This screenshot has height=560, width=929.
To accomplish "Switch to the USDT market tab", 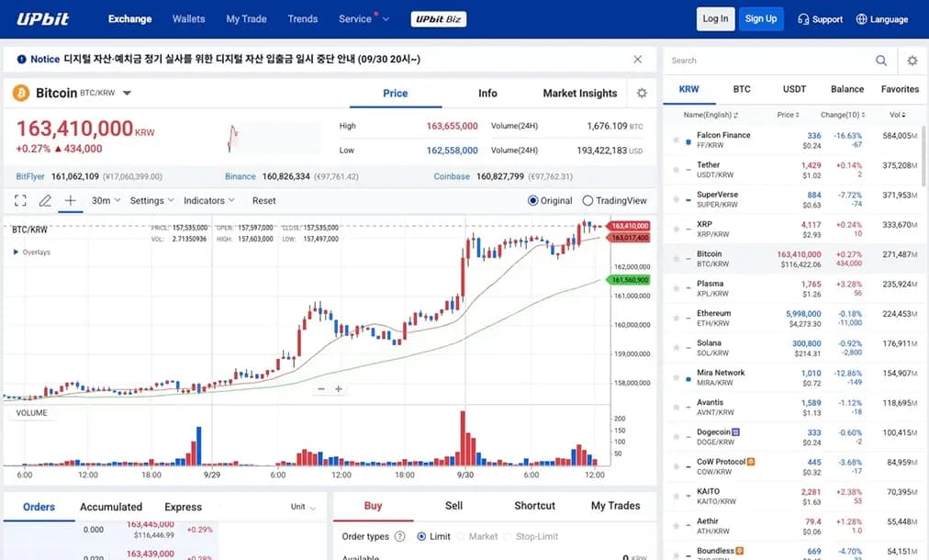I will click(793, 89).
